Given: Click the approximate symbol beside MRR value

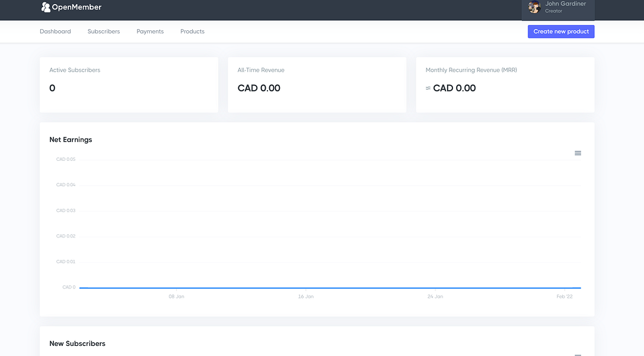Looking at the screenshot, I should point(428,88).
